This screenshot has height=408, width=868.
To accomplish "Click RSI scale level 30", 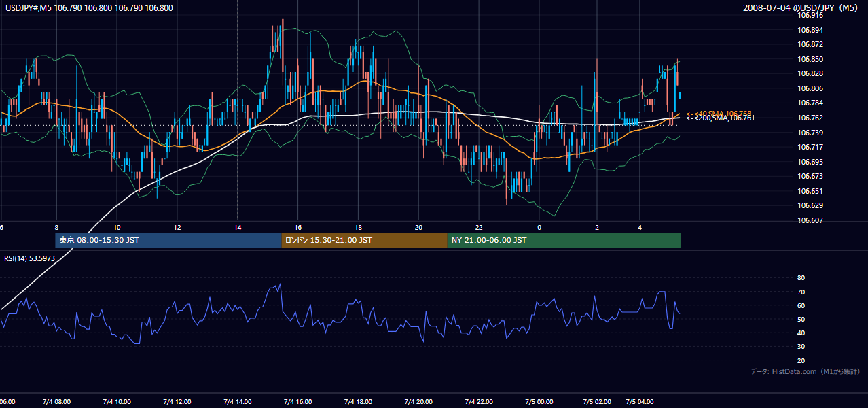I will (x=801, y=347).
